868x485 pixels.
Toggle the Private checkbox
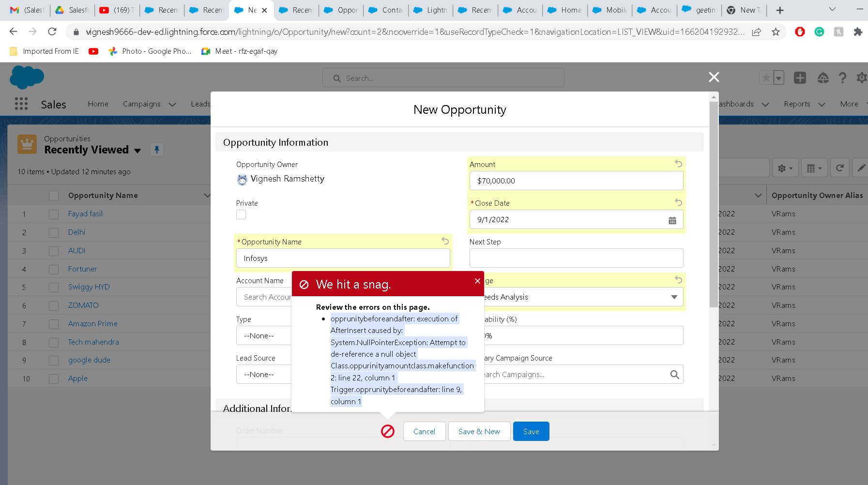pyautogui.click(x=241, y=214)
